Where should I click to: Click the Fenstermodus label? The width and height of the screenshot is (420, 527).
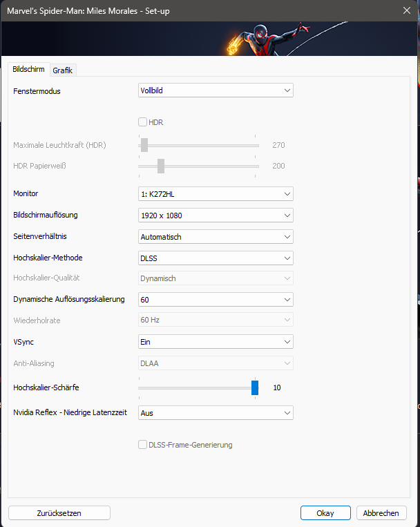pos(37,91)
